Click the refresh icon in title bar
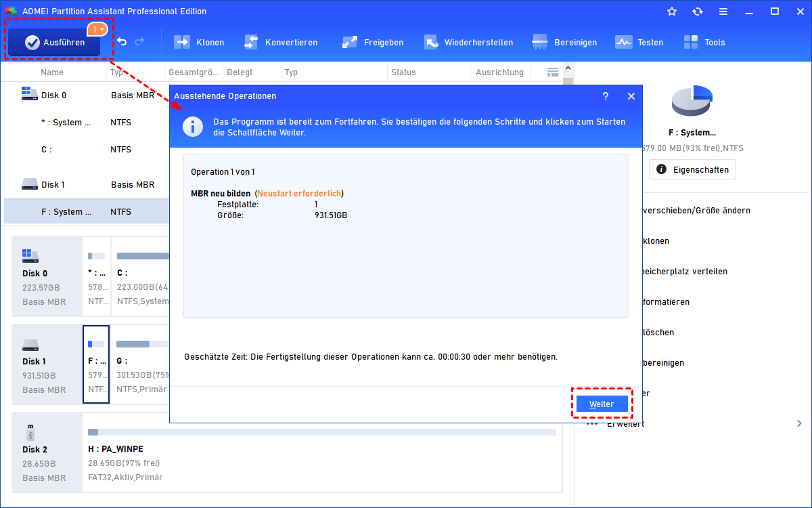Image resolution: width=812 pixels, height=508 pixels. 698,12
